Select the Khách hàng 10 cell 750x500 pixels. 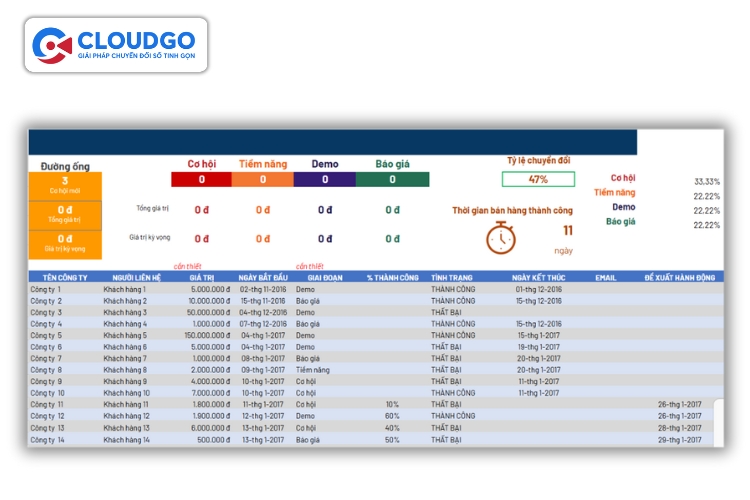[x=126, y=393]
